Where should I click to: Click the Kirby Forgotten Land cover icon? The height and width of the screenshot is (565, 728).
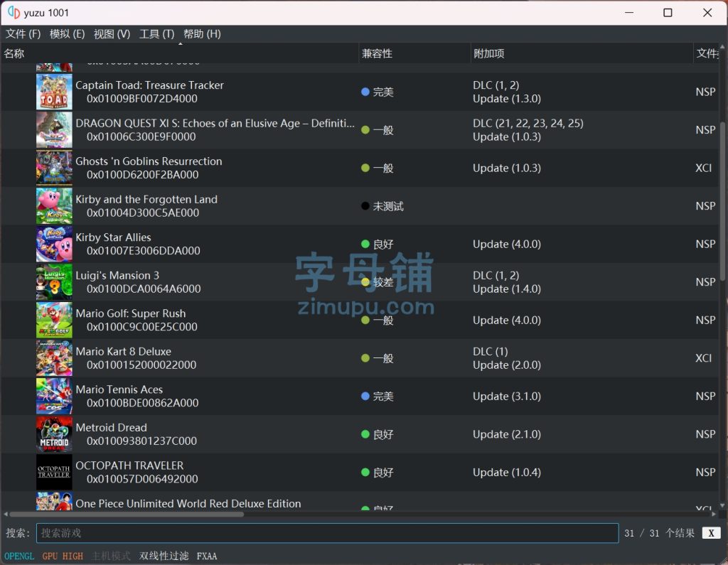54,205
